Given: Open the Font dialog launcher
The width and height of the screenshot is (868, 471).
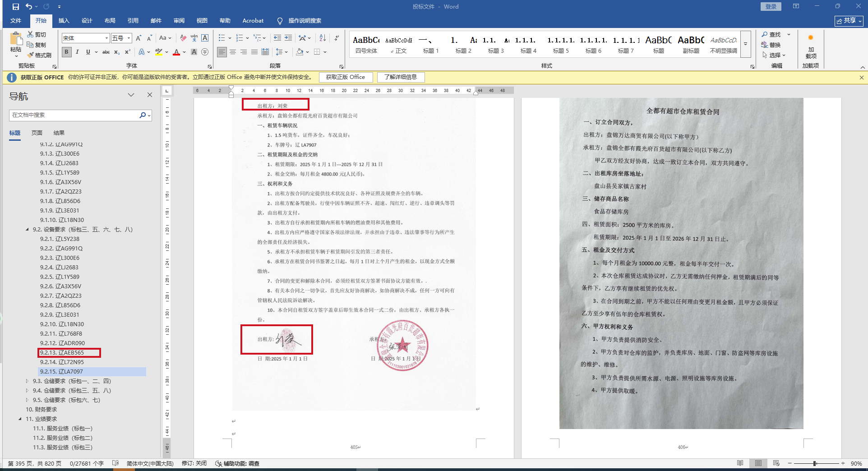Looking at the screenshot, I should click(210, 66).
